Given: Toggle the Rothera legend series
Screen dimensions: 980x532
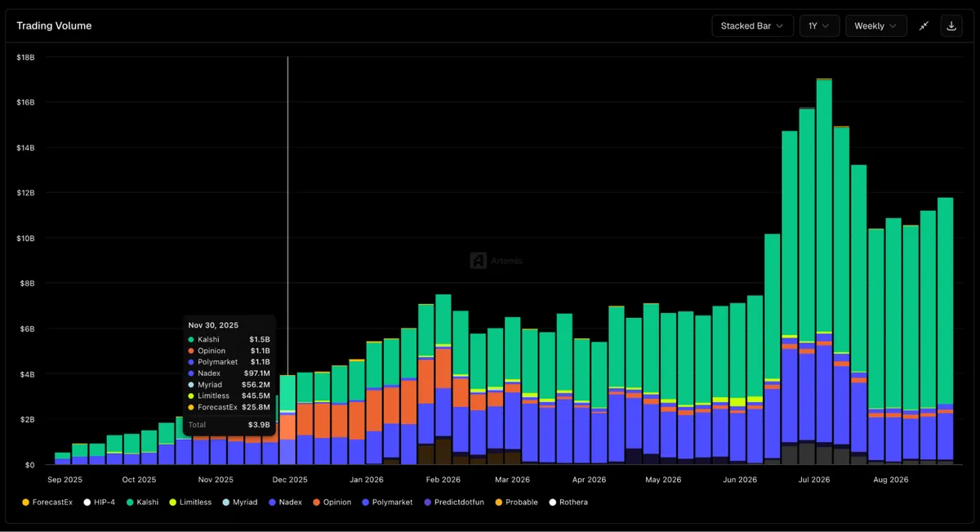Looking at the screenshot, I should pos(568,502).
